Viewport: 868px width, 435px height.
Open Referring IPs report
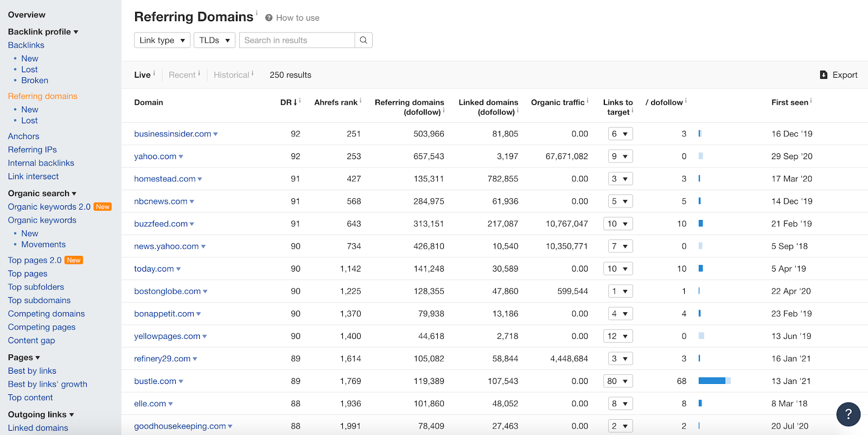pyautogui.click(x=32, y=150)
